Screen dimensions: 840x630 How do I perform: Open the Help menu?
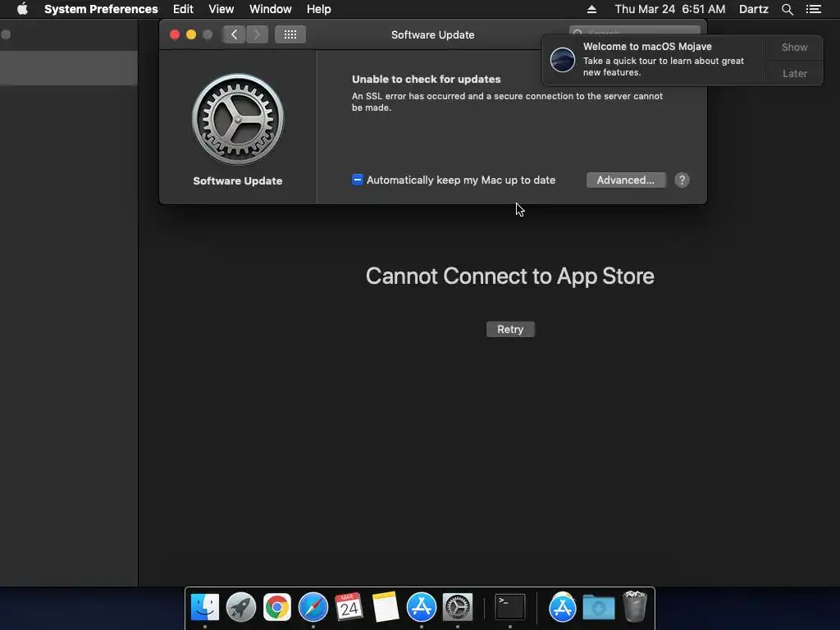[318, 9]
